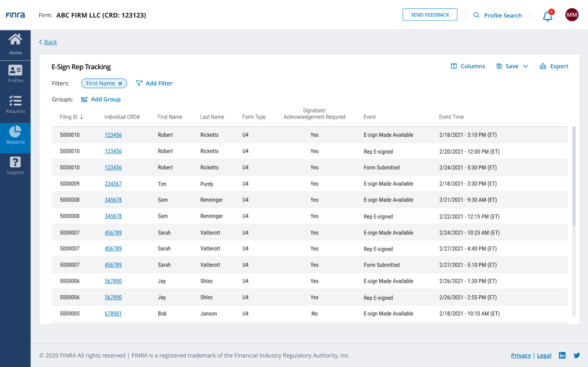The image size is (588, 367).
Task: Open Columns chooser
Action: [468, 66]
